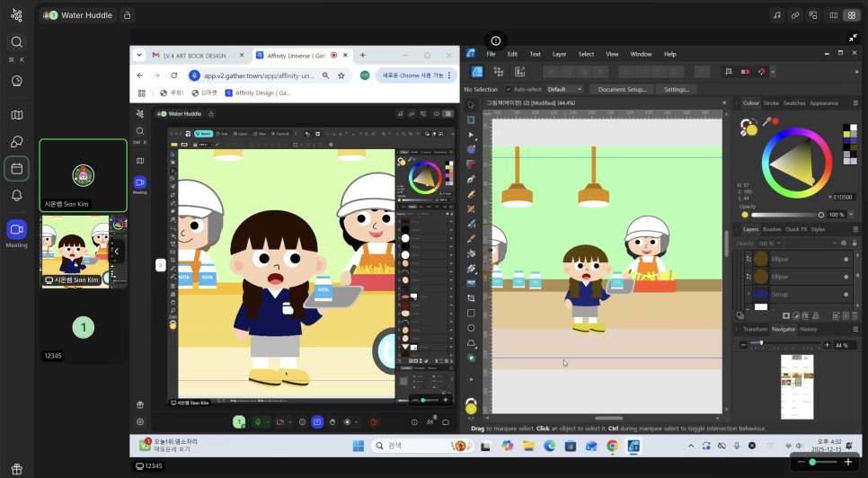Click Windows Start button in taskbar
868x478 pixels.
(x=359, y=446)
